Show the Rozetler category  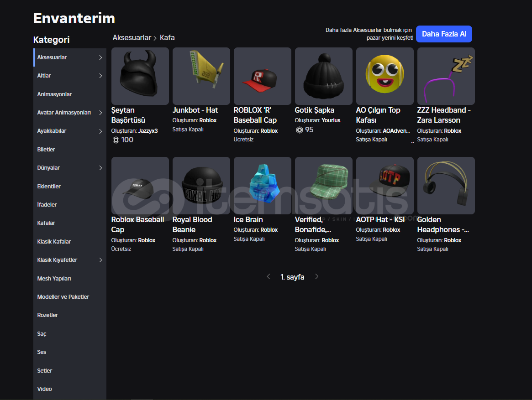click(70, 315)
